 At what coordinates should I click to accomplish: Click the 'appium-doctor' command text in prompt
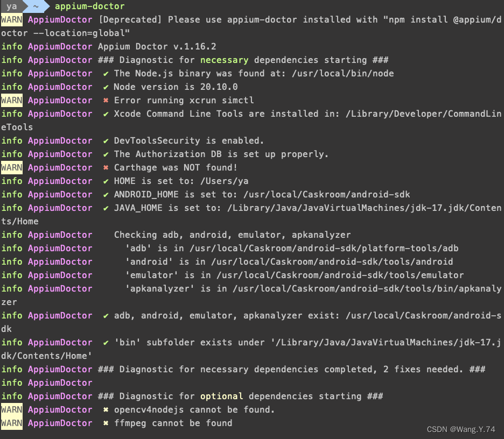click(x=90, y=6)
